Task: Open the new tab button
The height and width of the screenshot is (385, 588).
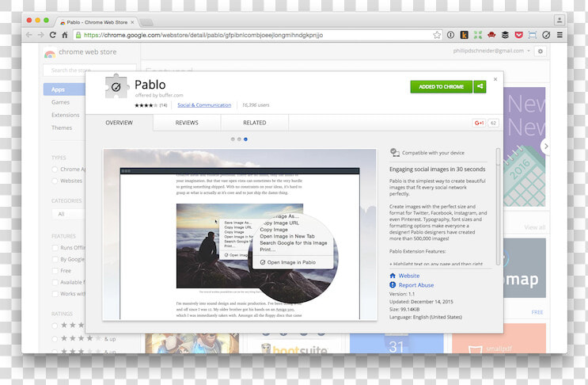Action: [x=146, y=22]
